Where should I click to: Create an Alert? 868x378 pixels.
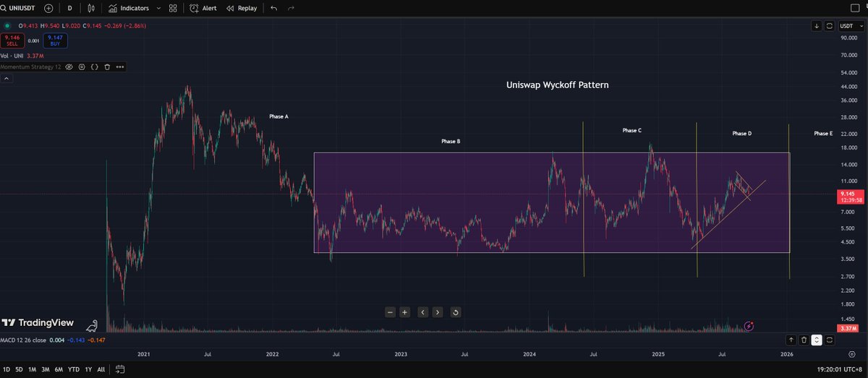click(x=203, y=8)
